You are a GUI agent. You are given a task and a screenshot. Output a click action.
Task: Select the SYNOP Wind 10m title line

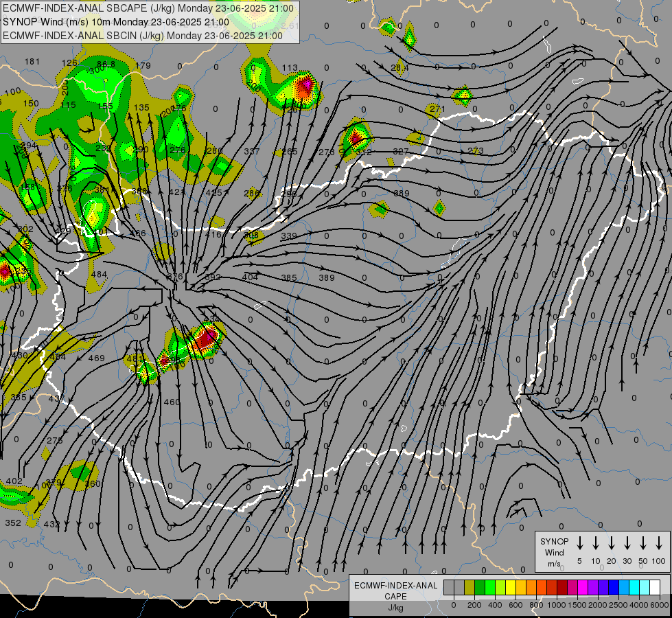pyautogui.click(x=116, y=22)
